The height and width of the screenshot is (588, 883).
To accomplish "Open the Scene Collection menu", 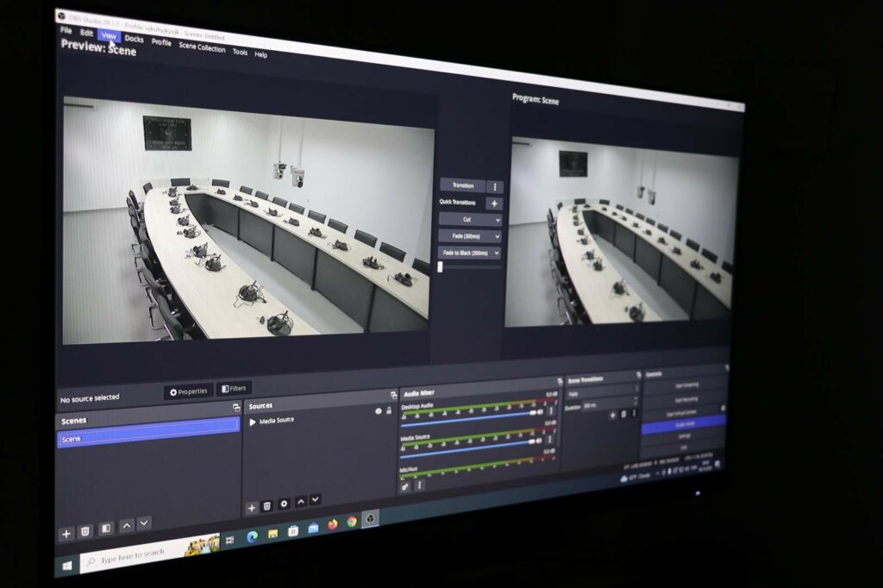I will point(202,47).
